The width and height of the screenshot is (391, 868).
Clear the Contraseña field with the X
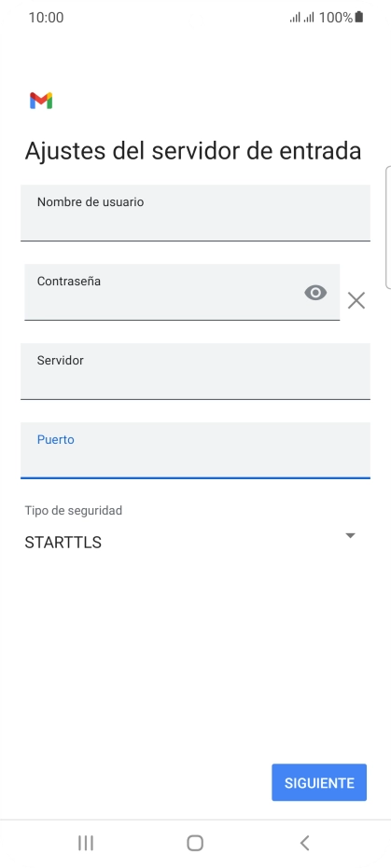click(x=356, y=300)
